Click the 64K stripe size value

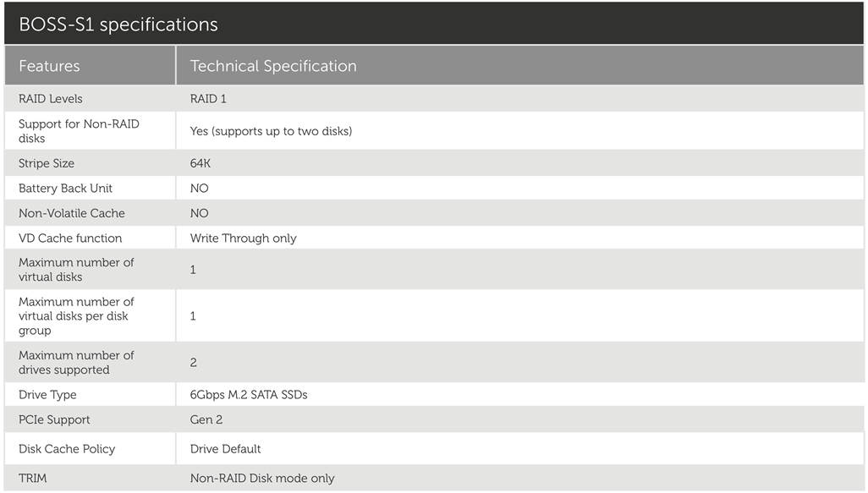pos(201,163)
